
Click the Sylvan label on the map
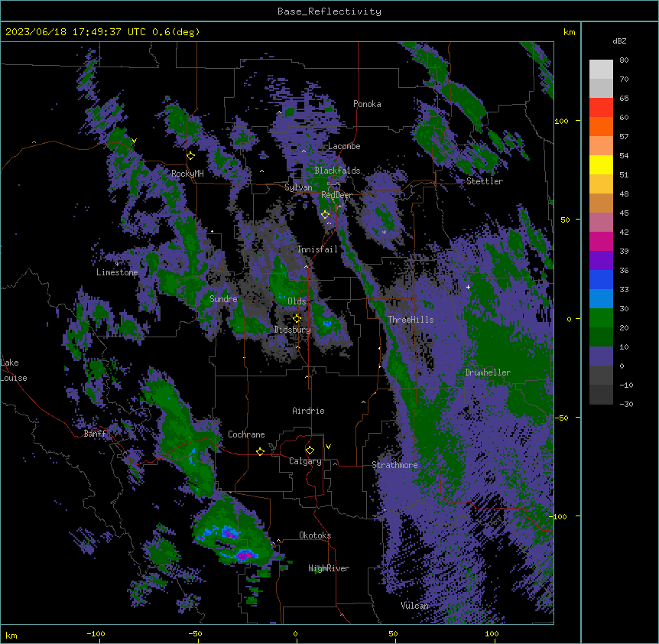(298, 187)
